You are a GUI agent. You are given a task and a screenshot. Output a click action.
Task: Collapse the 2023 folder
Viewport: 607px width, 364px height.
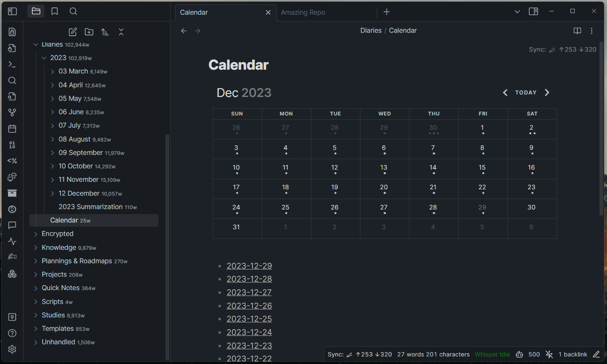coord(44,58)
